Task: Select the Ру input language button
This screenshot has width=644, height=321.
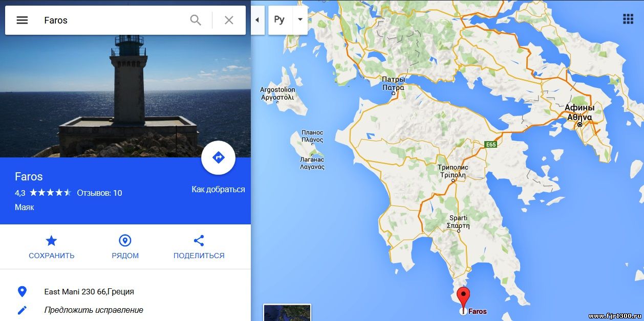Action: pyautogui.click(x=280, y=20)
